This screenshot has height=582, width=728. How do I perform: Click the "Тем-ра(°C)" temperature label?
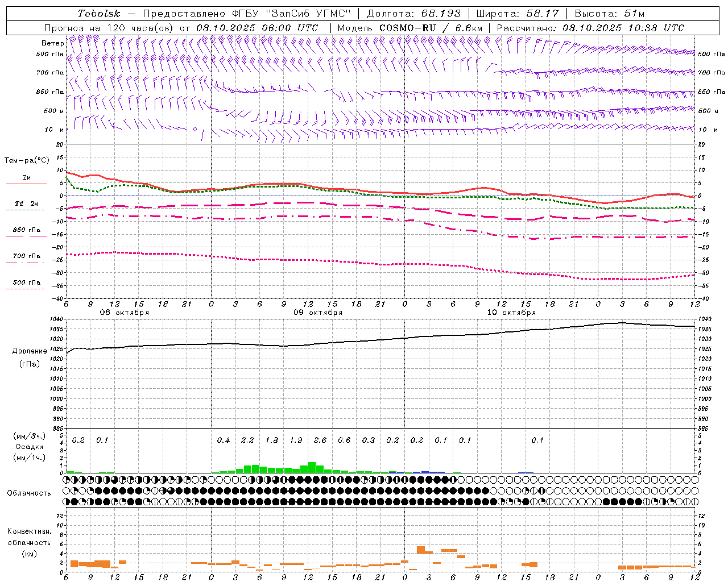tap(27, 161)
